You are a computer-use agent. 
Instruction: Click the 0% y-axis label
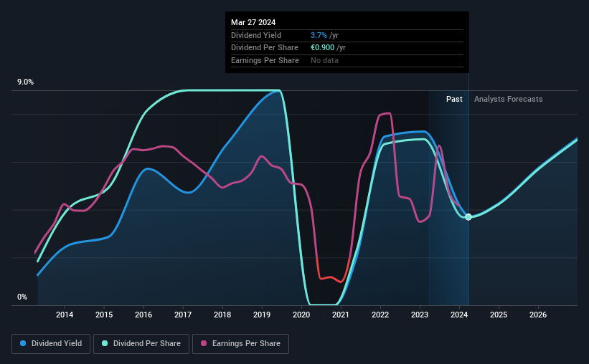click(22, 297)
